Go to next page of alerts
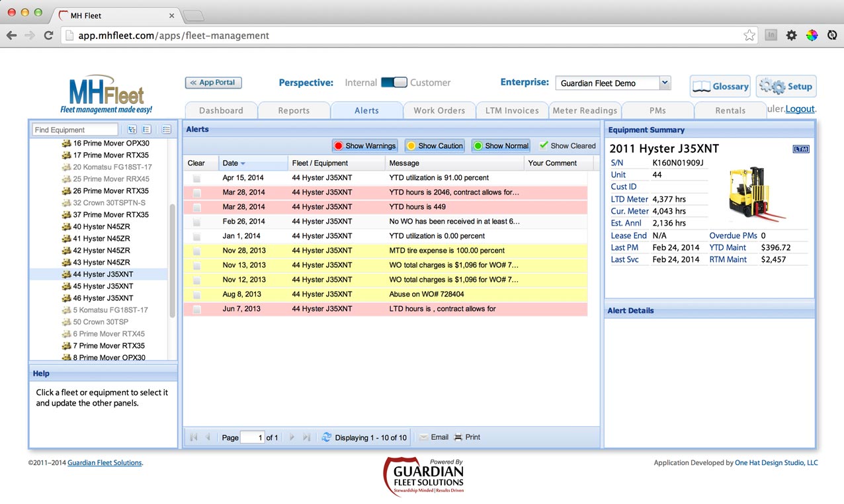Viewport: 844px width, 504px height. point(292,437)
